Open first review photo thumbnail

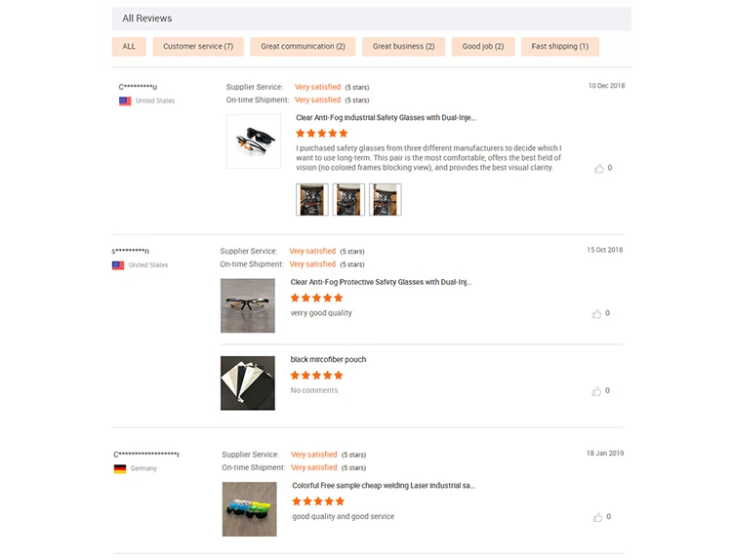[312, 199]
